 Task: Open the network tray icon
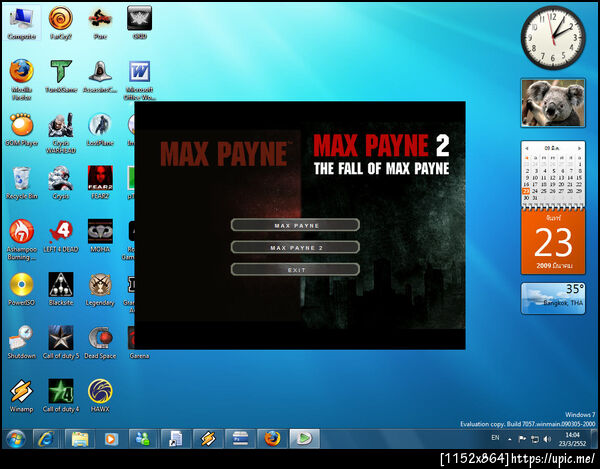(535, 439)
